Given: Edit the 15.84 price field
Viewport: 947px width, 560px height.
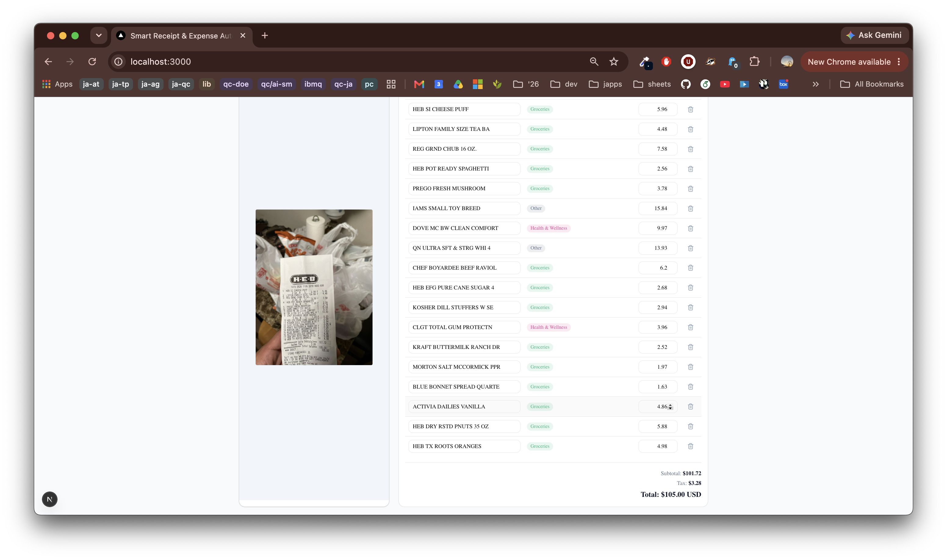Looking at the screenshot, I should pyautogui.click(x=658, y=208).
